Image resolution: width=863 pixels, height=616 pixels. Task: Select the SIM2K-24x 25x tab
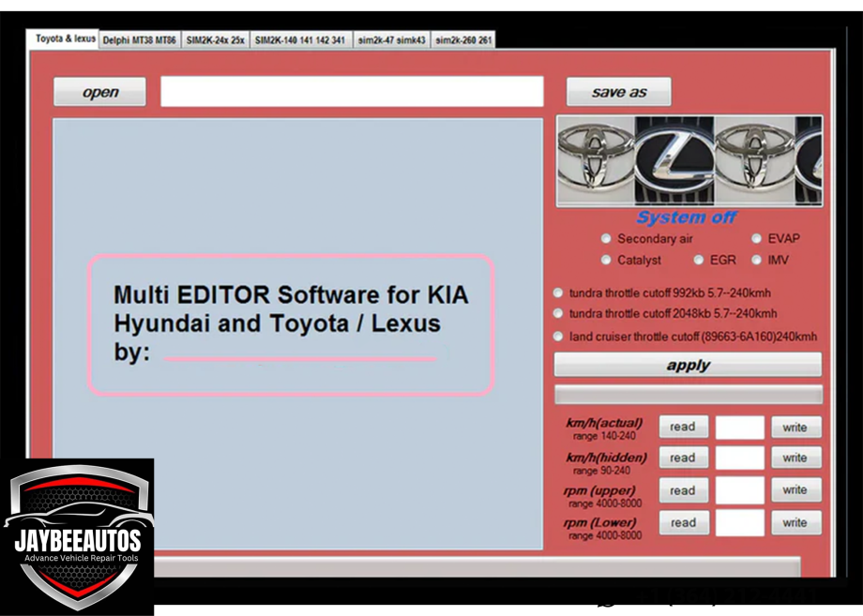coord(215,40)
